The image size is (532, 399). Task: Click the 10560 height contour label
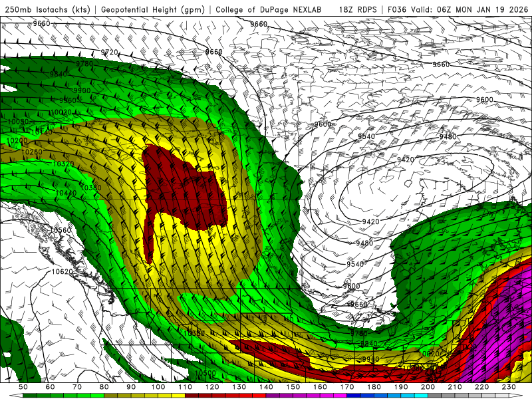pos(61,230)
